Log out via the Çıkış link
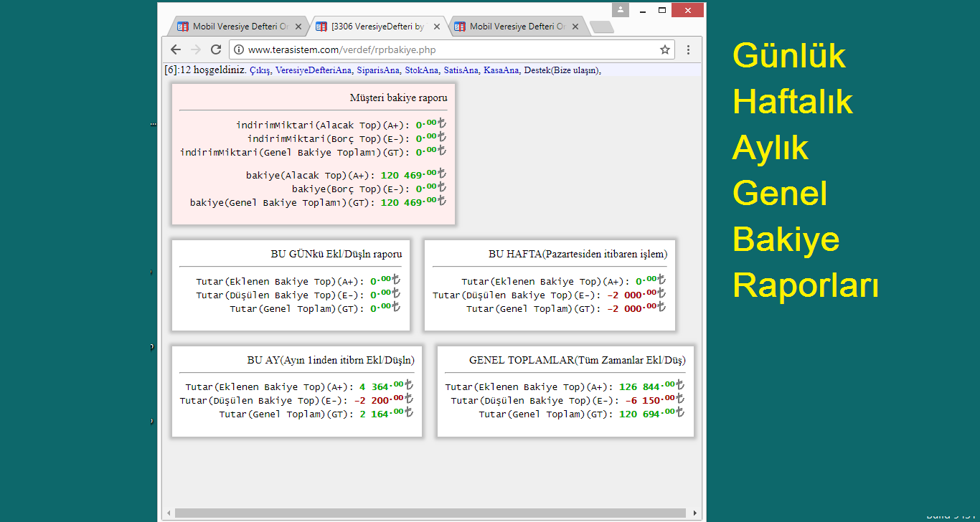The height and width of the screenshot is (522, 980). click(260, 70)
